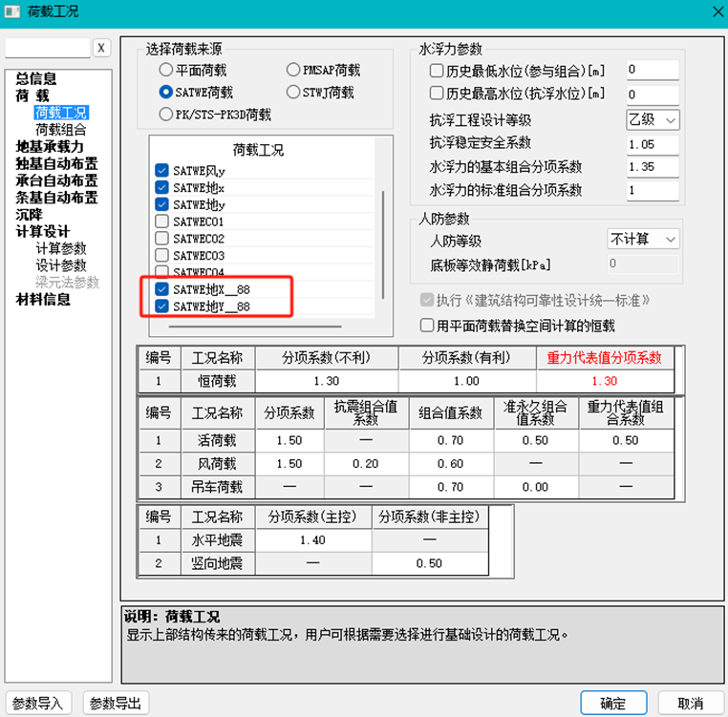The width and height of the screenshot is (728, 717).
Task: Check the SATWECO1 load case
Action: tap(161, 221)
